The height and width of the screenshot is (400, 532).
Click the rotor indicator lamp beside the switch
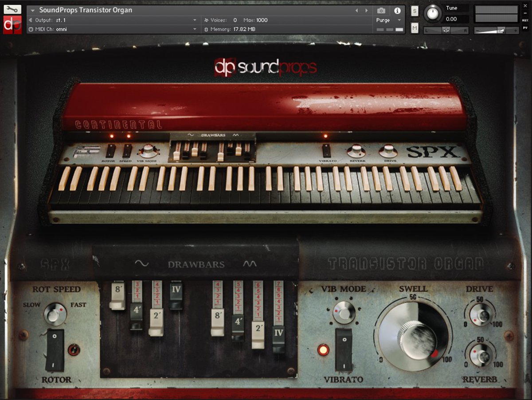(74, 350)
